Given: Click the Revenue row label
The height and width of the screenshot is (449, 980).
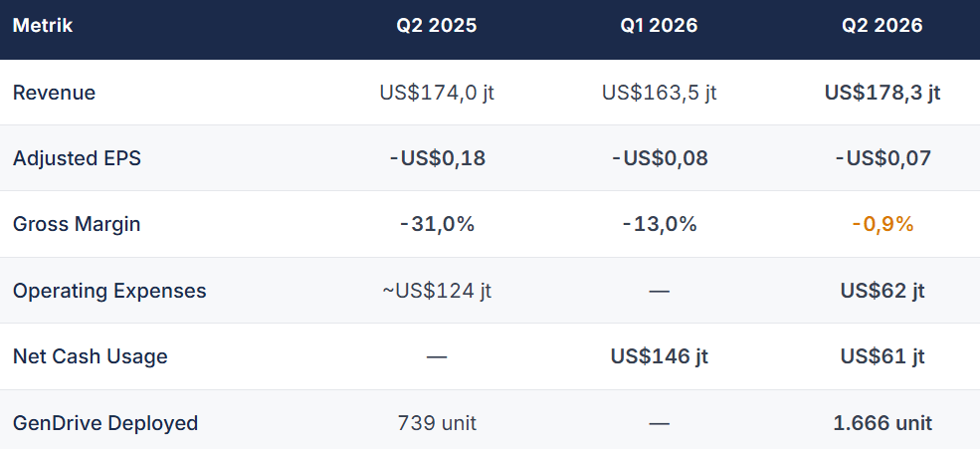Looking at the screenshot, I should click(x=55, y=93).
